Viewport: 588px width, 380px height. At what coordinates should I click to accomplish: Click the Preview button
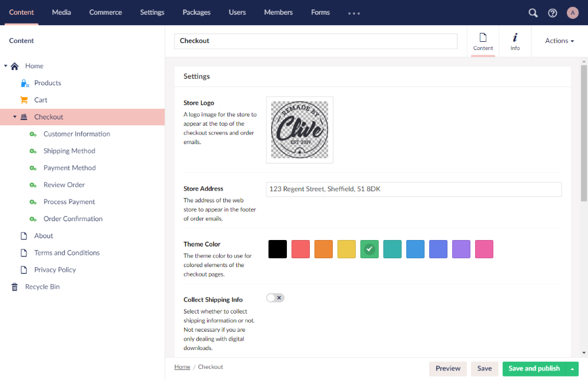coord(447,368)
